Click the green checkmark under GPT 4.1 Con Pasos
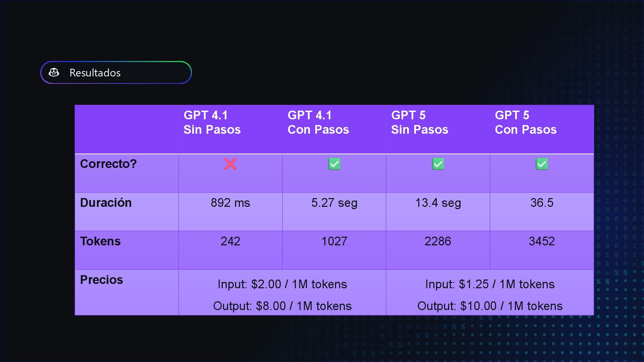Screen dimensions: 644x362 (334, 164)
